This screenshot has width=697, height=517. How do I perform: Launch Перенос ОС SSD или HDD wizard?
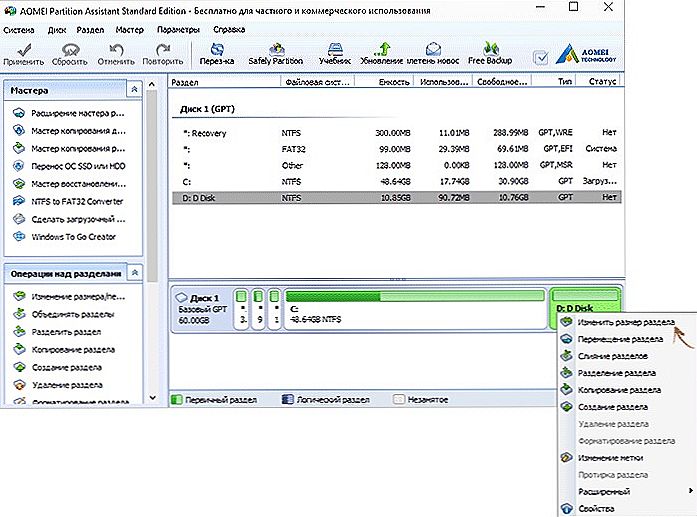[70, 166]
